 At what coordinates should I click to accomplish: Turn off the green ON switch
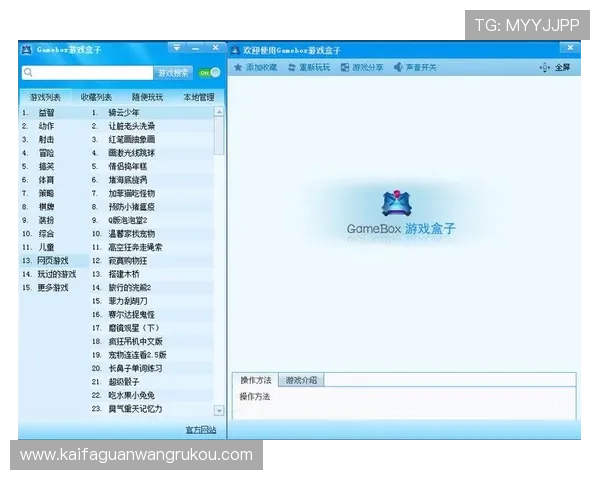click(209, 72)
